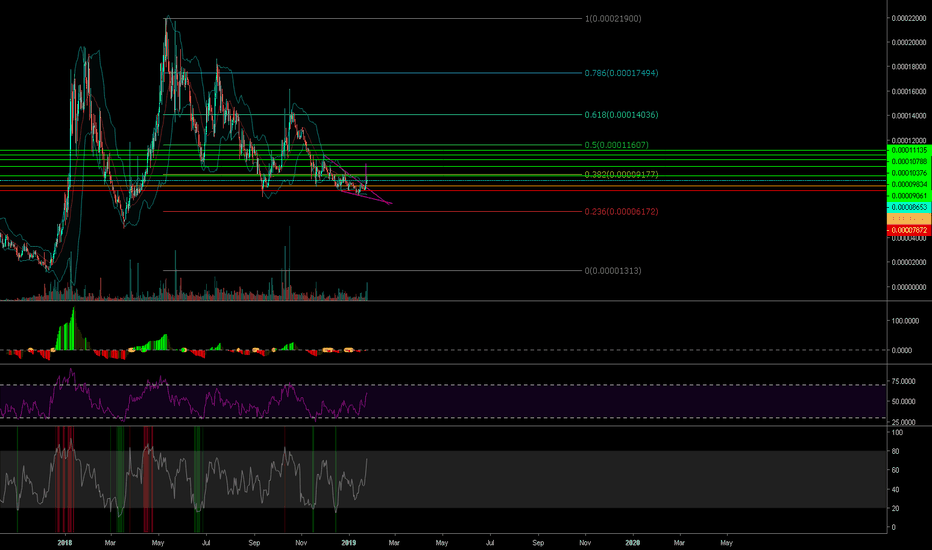This screenshot has width=932, height=550.
Task: Select the cyan 0.00008653 price tag
Action: [909, 207]
